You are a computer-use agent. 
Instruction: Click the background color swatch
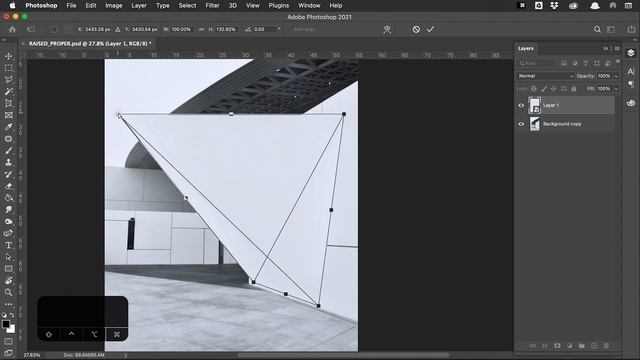(x=12, y=329)
